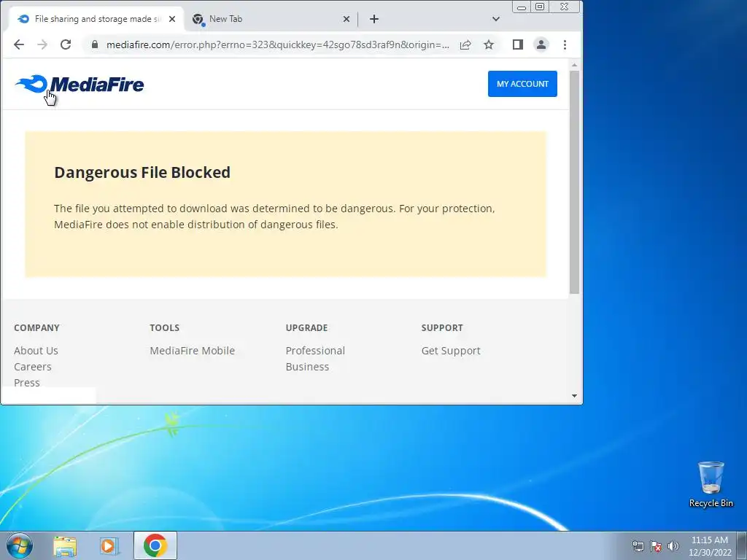The width and height of the screenshot is (747, 560).
Task: Maximize the Chrome window
Action: click(x=540, y=7)
